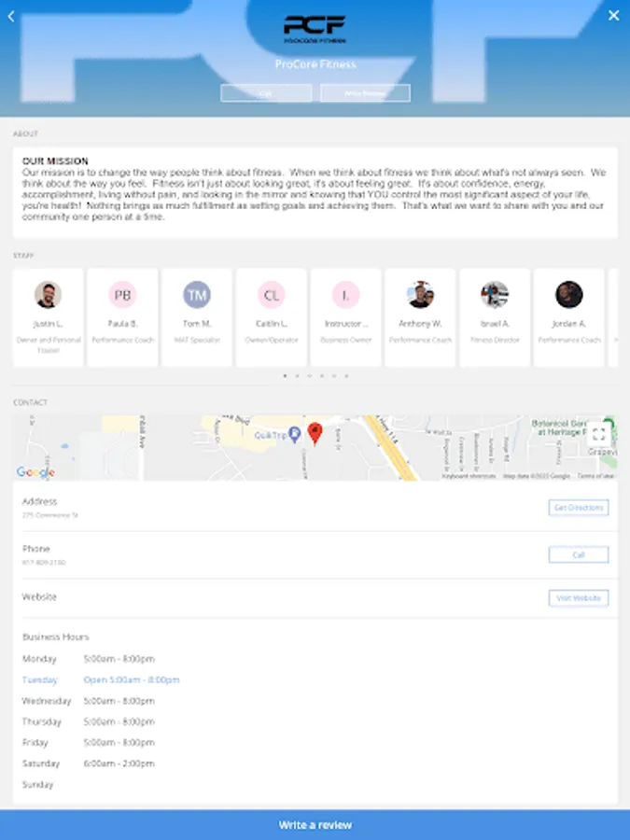Open Terms of Use link on the map
The image size is (630, 840).
(595, 476)
